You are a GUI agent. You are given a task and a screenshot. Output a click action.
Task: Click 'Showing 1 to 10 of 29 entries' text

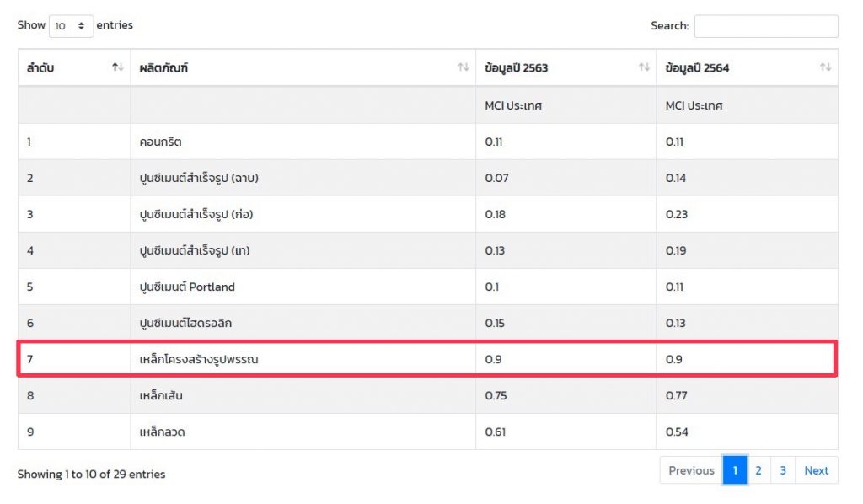pos(91,474)
